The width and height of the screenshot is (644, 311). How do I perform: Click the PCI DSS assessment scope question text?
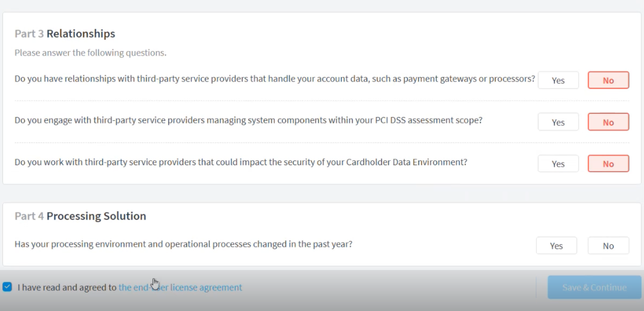[x=248, y=120]
